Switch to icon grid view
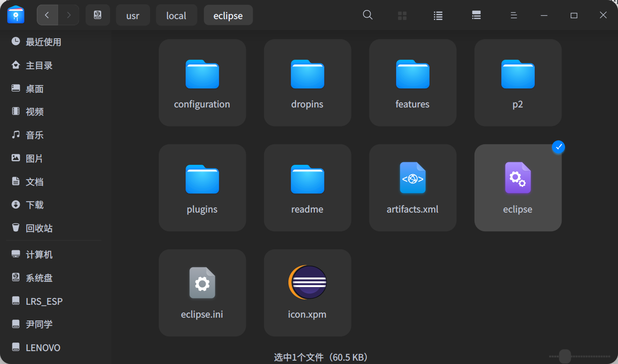The height and width of the screenshot is (364, 618). tap(402, 16)
